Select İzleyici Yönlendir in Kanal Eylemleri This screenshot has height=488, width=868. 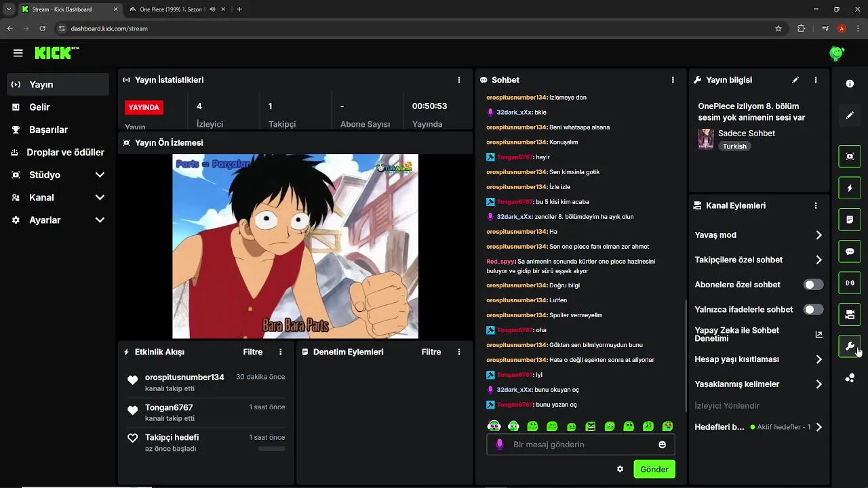click(x=727, y=406)
